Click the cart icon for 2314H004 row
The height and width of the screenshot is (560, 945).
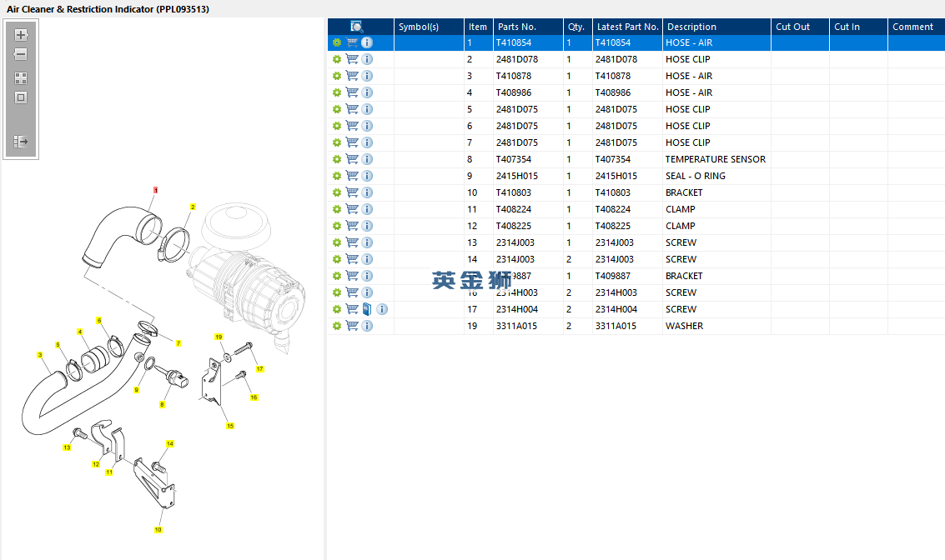click(x=353, y=309)
